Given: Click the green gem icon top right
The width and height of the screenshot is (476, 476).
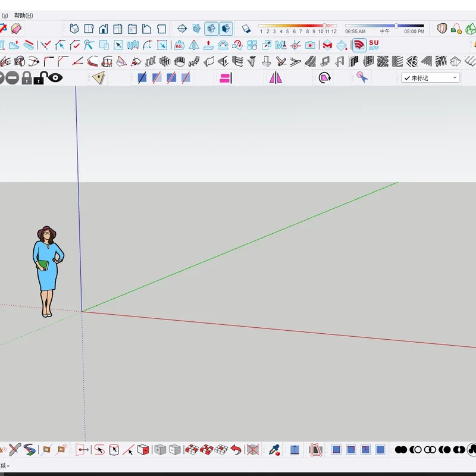Looking at the screenshot, I should pyautogui.click(x=470, y=29).
